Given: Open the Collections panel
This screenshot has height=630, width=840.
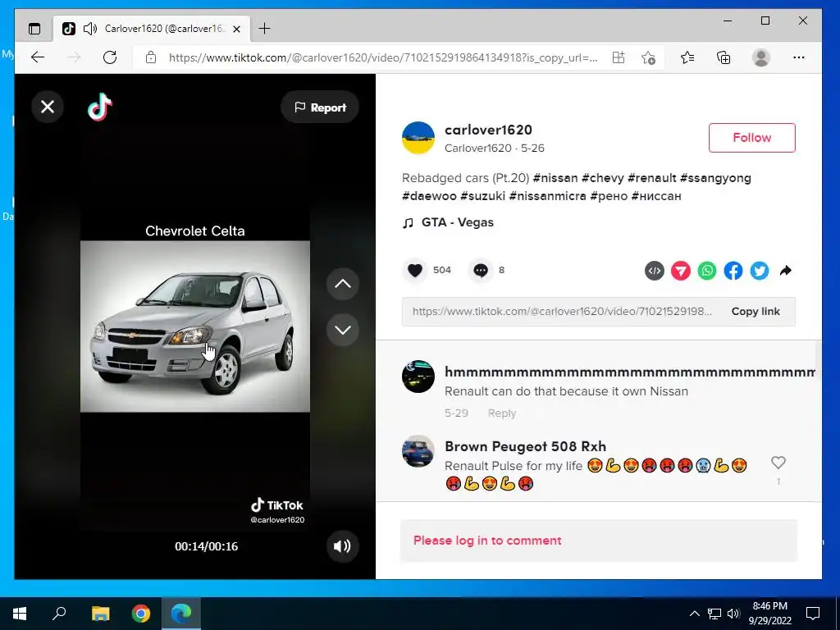Looking at the screenshot, I should click(724, 57).
